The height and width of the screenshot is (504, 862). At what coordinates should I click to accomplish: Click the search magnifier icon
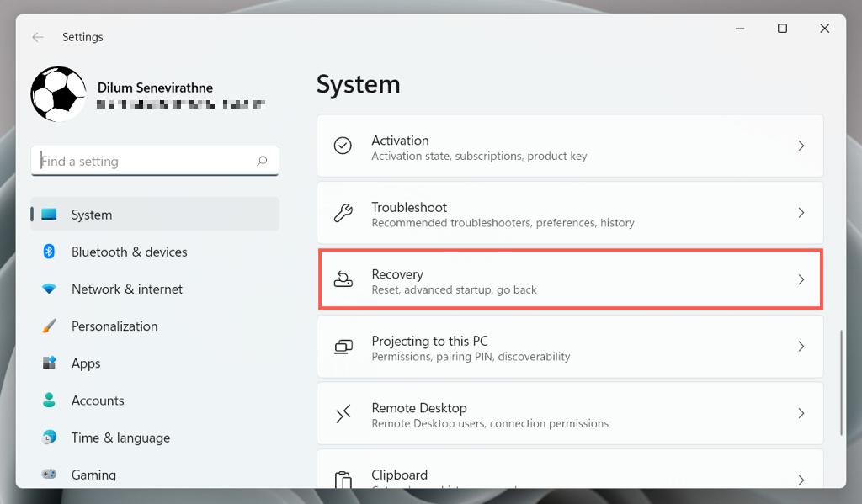[x=263, y=161]
